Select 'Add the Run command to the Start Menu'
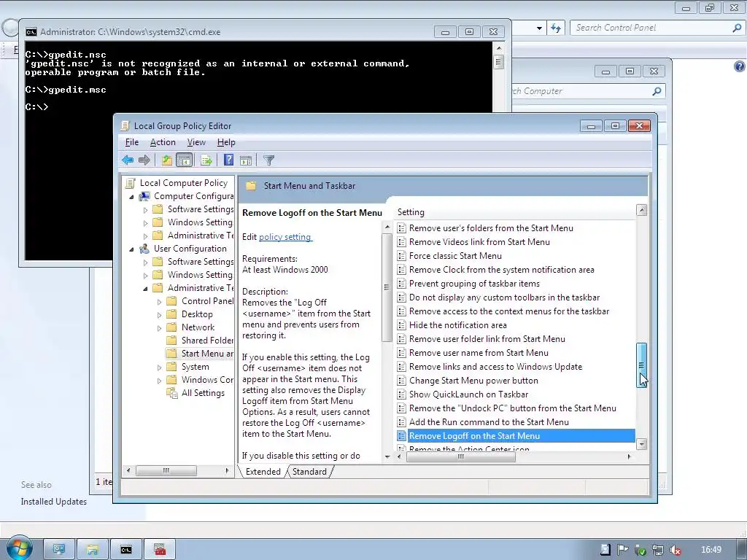Screen dimensions: 747x560 coord(489,422)
